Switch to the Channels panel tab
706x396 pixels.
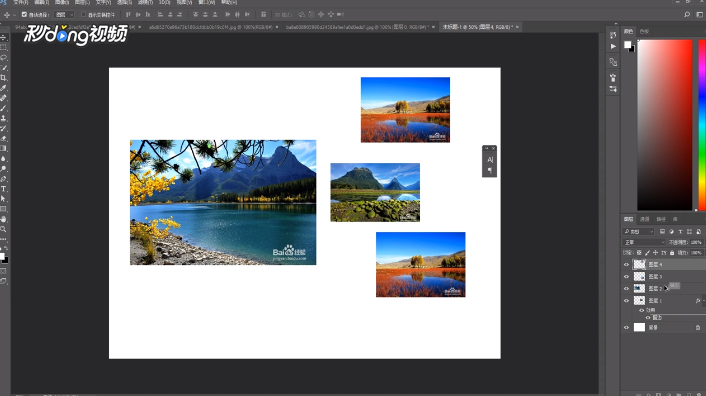point(645,219)
